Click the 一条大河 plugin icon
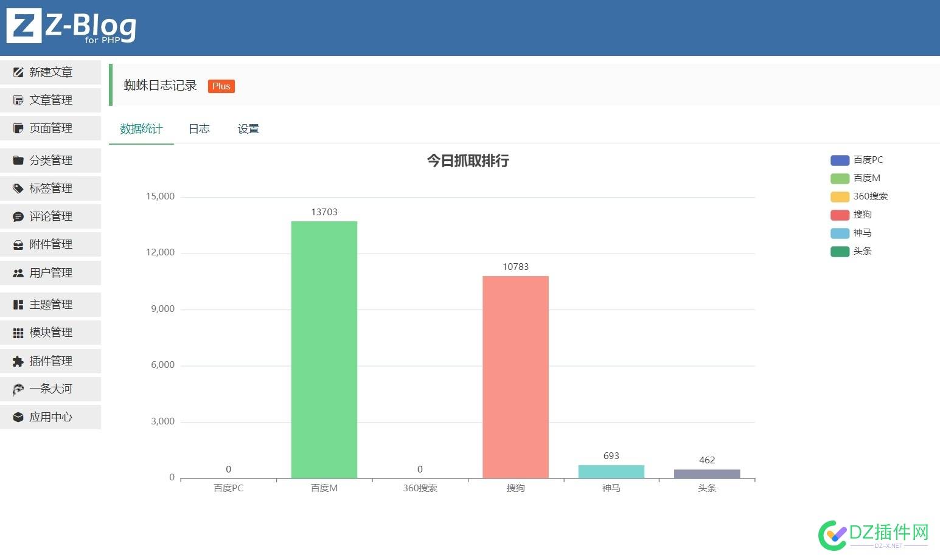Viewport: 940px width, 560px height. (x=18, y=389)
